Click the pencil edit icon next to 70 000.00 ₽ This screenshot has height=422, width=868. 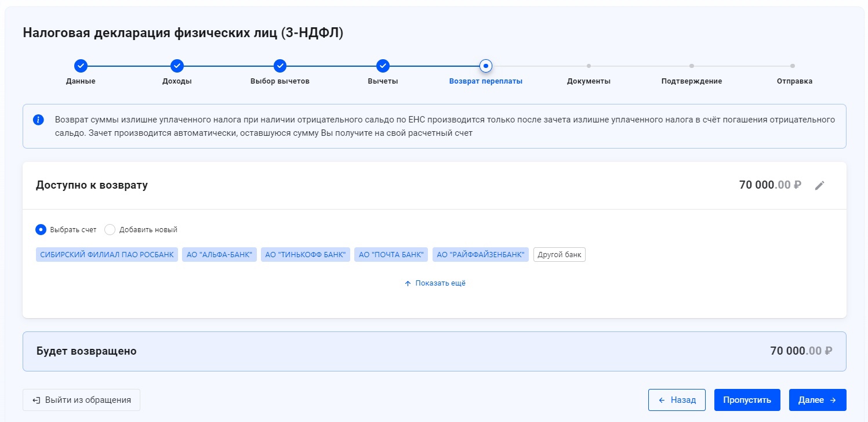click(819, 185)
